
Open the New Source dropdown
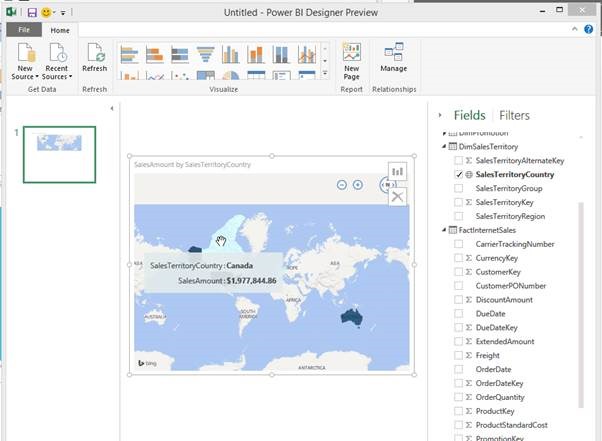tap(25, 61)
